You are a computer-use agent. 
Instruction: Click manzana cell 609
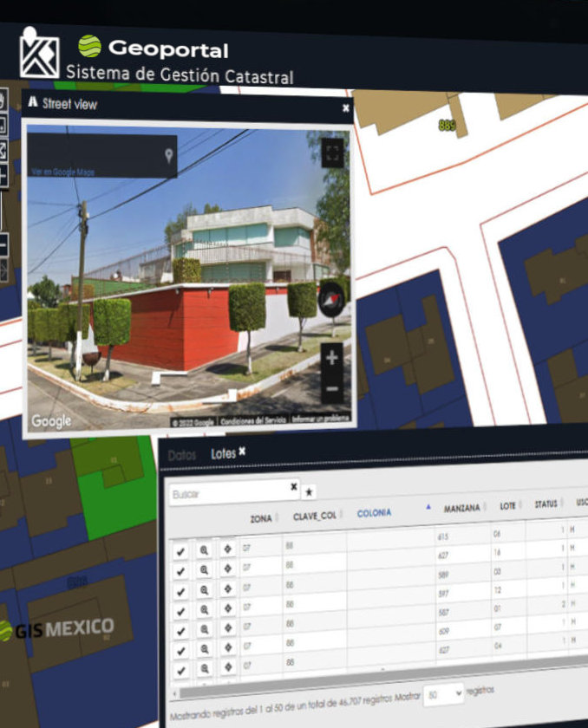click(443, 632)
